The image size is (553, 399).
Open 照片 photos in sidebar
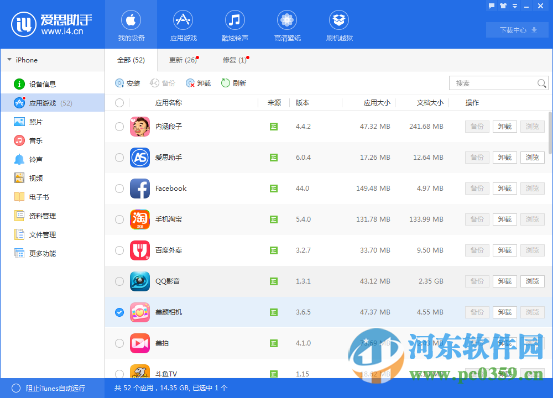click(28, 122)
